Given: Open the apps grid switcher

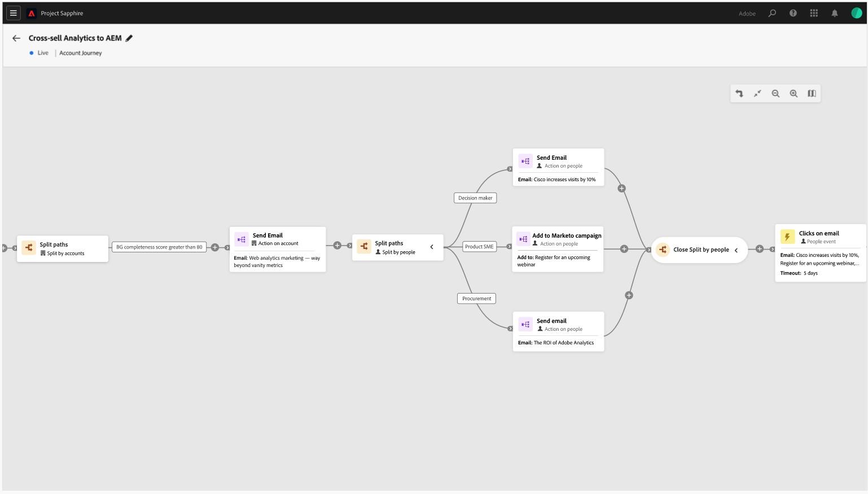Looking at the screenshot, I should tap(814, 13).
